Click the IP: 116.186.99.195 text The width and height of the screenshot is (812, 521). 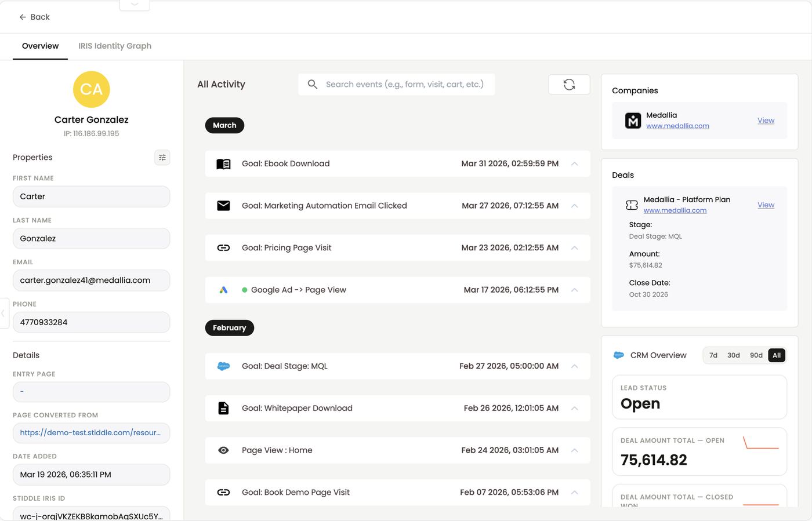click(x=92, y=133)
